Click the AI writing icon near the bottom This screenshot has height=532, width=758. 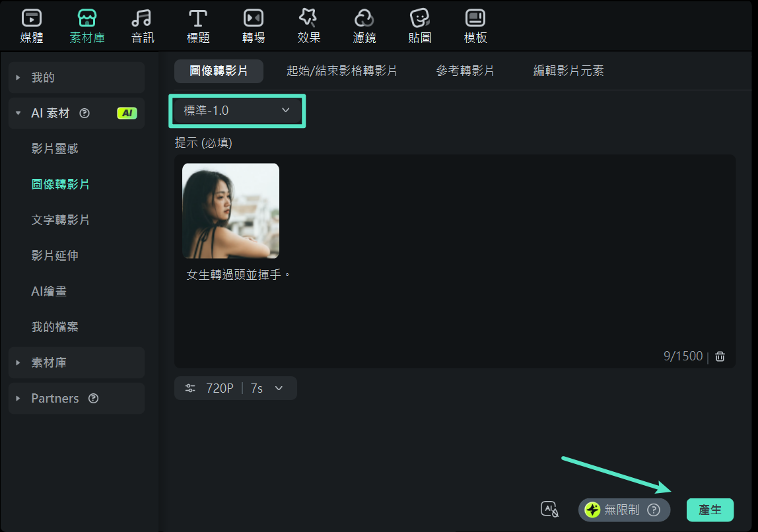[549, 509]
